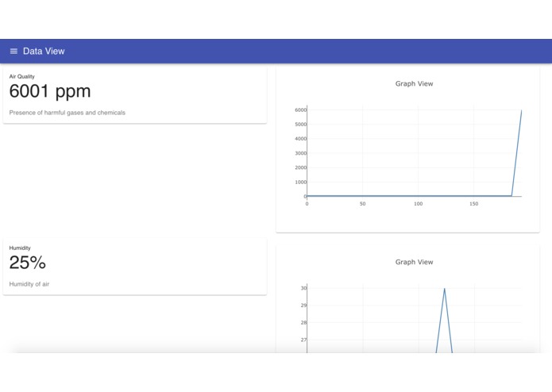Click Graph View title of humidity chart
552x392 pixels.
[x=414, y=262]
